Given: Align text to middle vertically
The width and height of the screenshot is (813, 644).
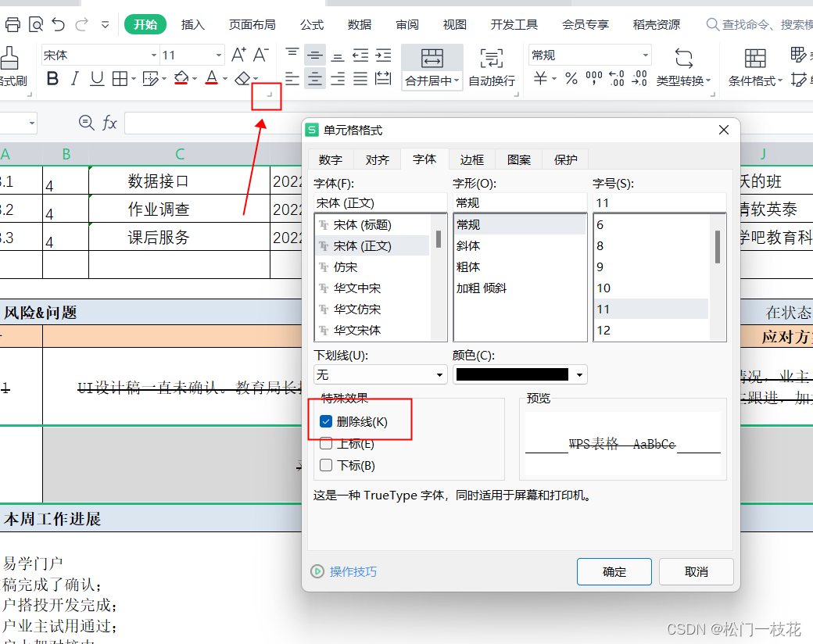Looking at the screenshot, I should coord(315,55).
